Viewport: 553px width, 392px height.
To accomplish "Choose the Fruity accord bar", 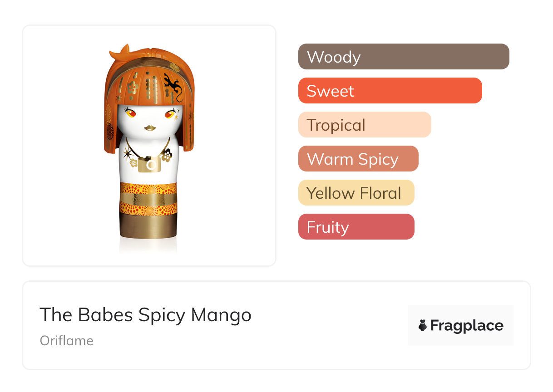I will (356, 227).
